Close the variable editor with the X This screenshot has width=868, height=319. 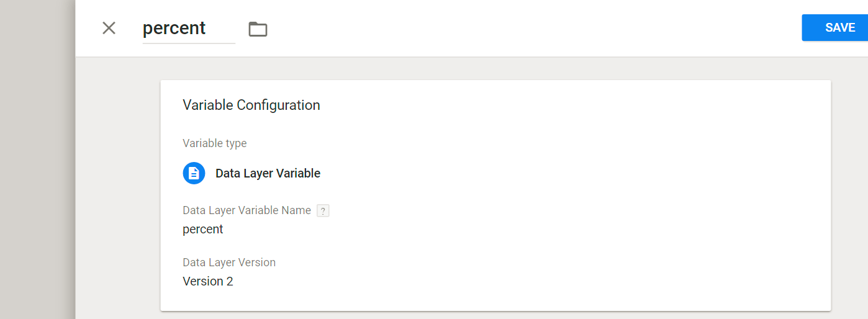(x=109, y=28)
